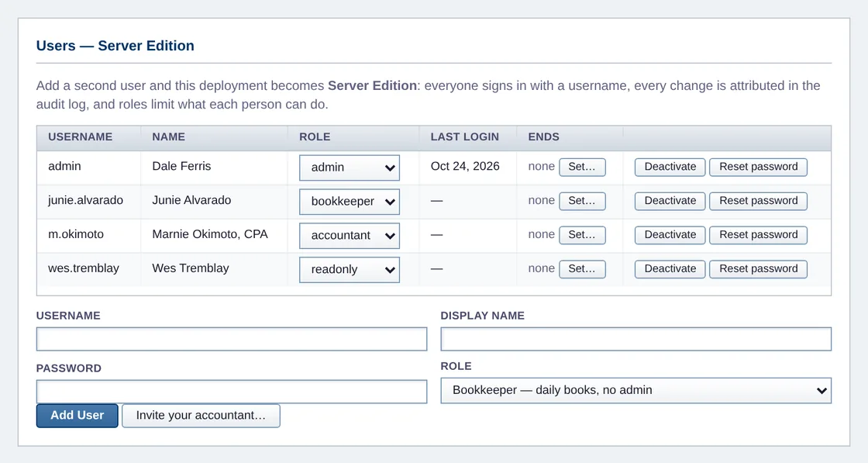Deactivate m.okimoto account
868x463 pixels.
point(670,235)
